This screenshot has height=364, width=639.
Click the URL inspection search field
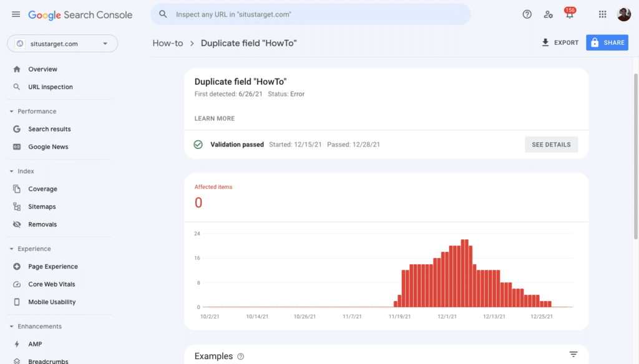tap(311, 14)
